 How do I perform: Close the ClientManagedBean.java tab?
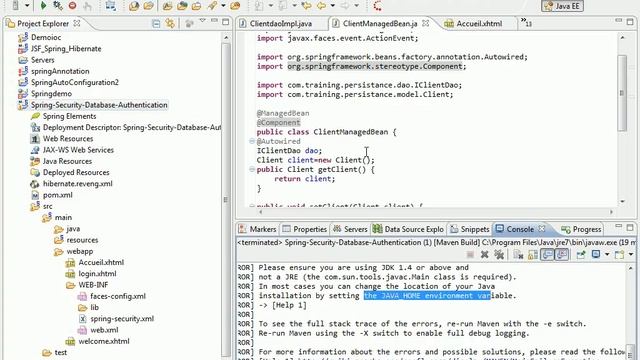point(425,23)
